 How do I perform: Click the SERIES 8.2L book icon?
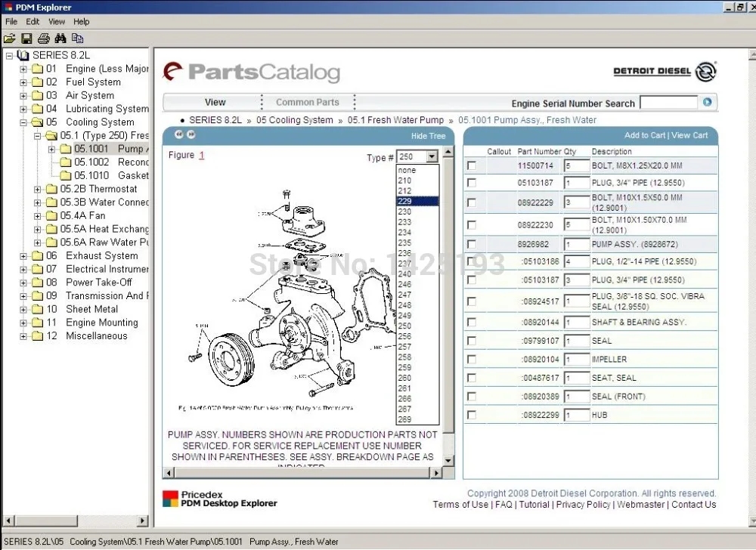click(23, 55)
